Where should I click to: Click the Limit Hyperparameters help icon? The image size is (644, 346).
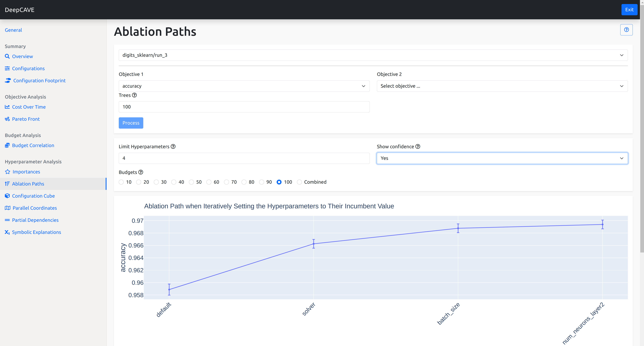click(173, 146)
